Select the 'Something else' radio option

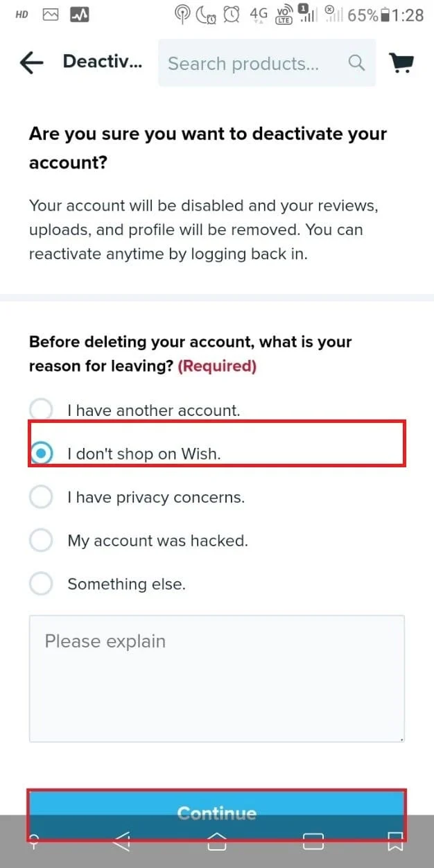click(41, 583)
